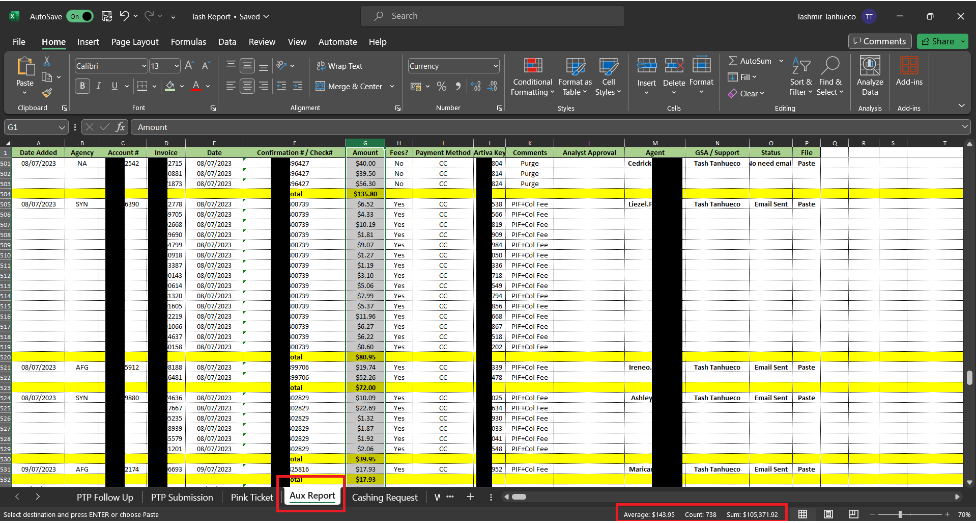Click the Conditional Formatting icon

pyautogui.click(x=532, y=66)
